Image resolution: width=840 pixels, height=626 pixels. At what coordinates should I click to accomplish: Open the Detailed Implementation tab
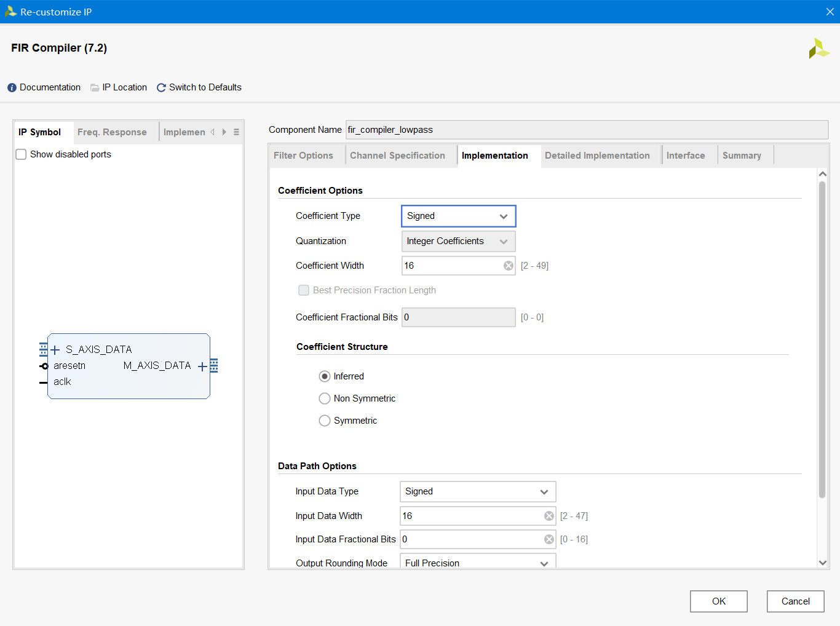pyautogui.click(x=597, y=156)
